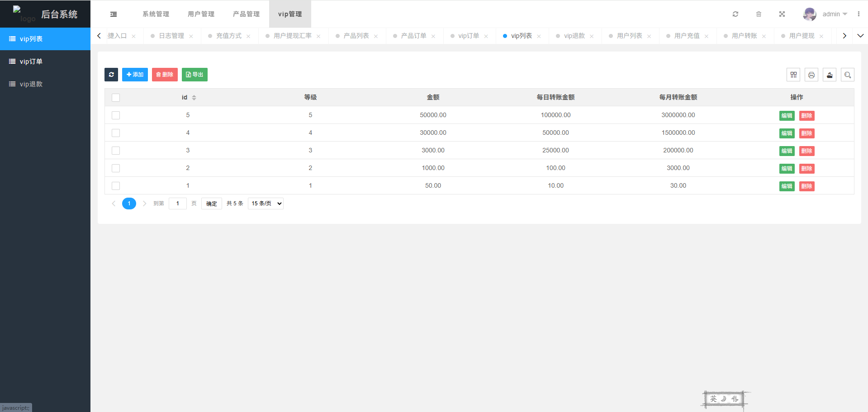Expand the admin user dropdown
This screenshot has height=412, width=868.
835,14
